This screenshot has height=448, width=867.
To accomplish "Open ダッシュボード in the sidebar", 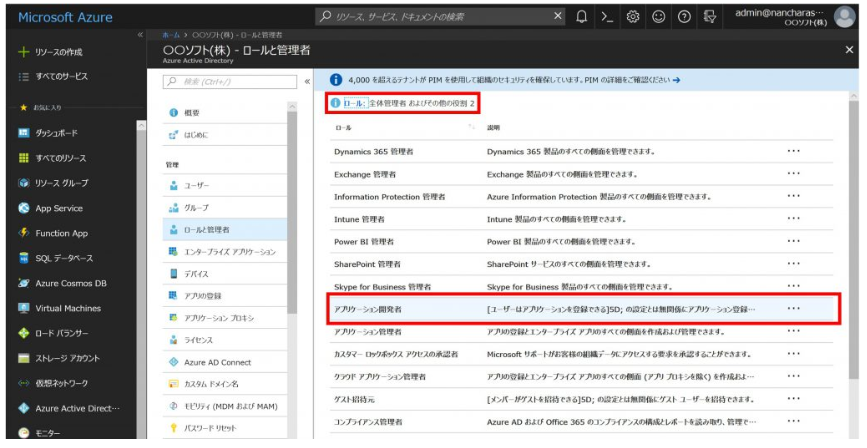I will pyautogui.click(x=56, y=133).
